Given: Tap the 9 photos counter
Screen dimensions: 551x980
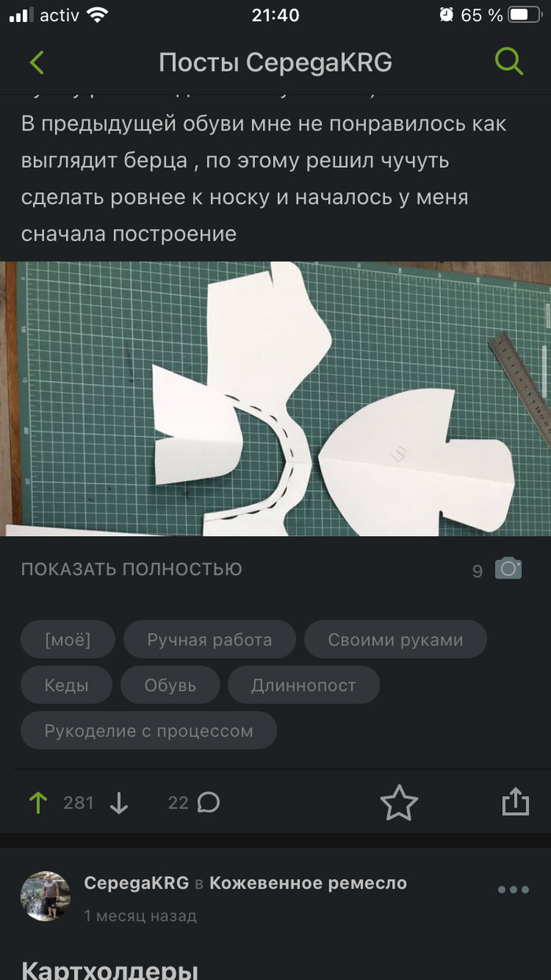Looking at the screenshot, I should (477, 571).
